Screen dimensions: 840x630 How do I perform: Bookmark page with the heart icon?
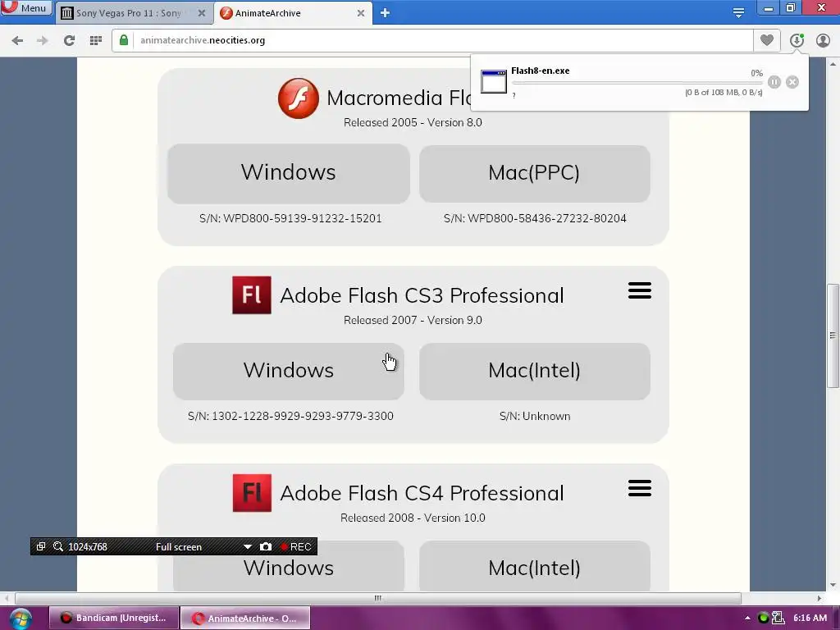(767, 40)
